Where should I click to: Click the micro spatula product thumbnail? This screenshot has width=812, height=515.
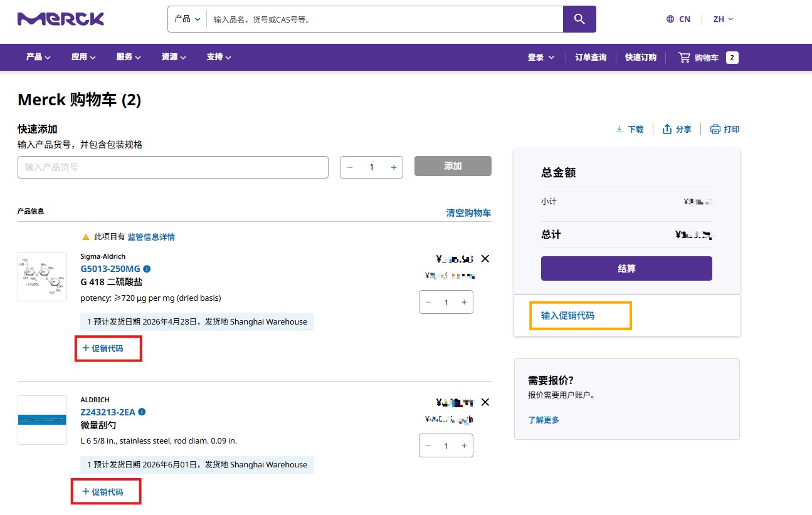[x=42, y=420]
